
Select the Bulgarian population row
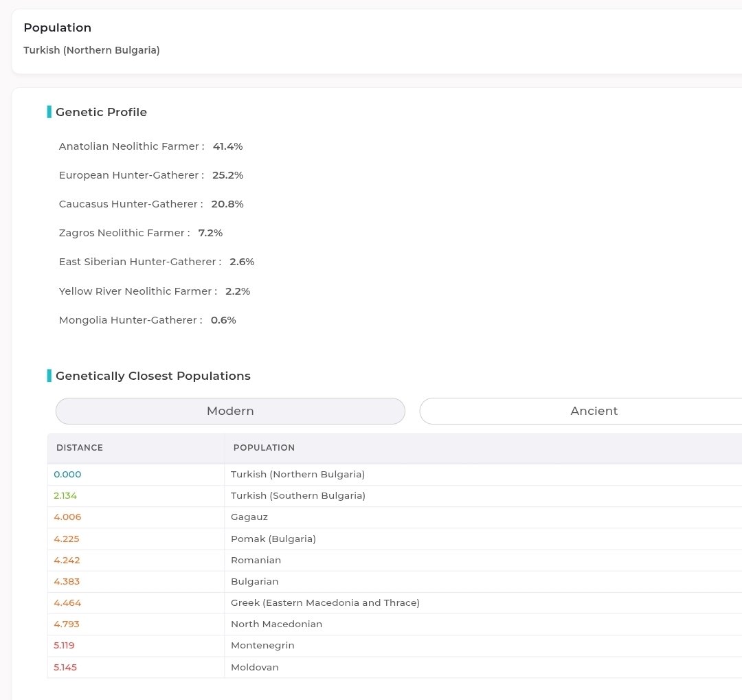[x=394, y=581]
